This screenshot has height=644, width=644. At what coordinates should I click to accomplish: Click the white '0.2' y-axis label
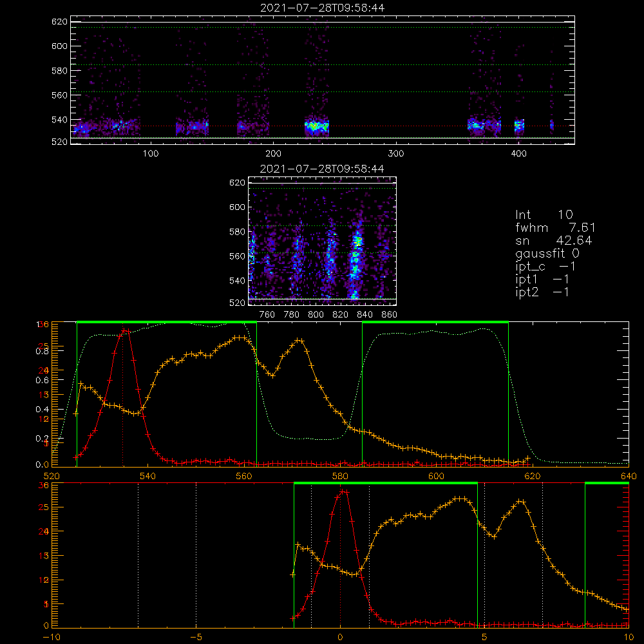pos(43,438)
